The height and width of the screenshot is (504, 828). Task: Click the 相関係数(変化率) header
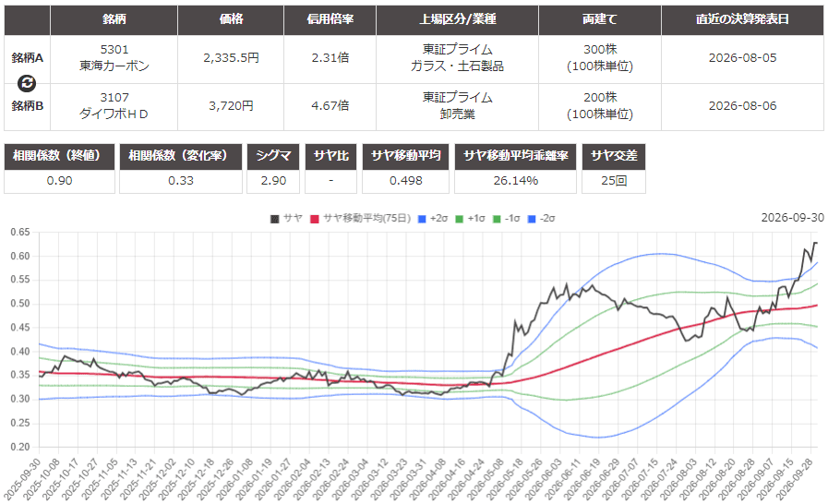pyautogui.click(x=181, y=156)
